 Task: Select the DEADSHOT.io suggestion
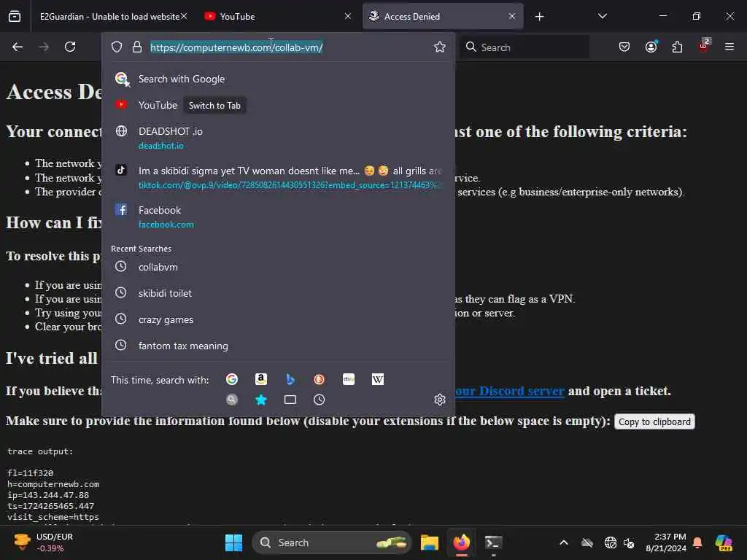point(278,138)
